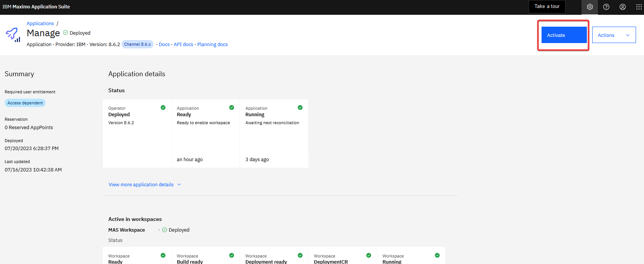Open the API docs link
644x264 pixels.
[184, 45]
